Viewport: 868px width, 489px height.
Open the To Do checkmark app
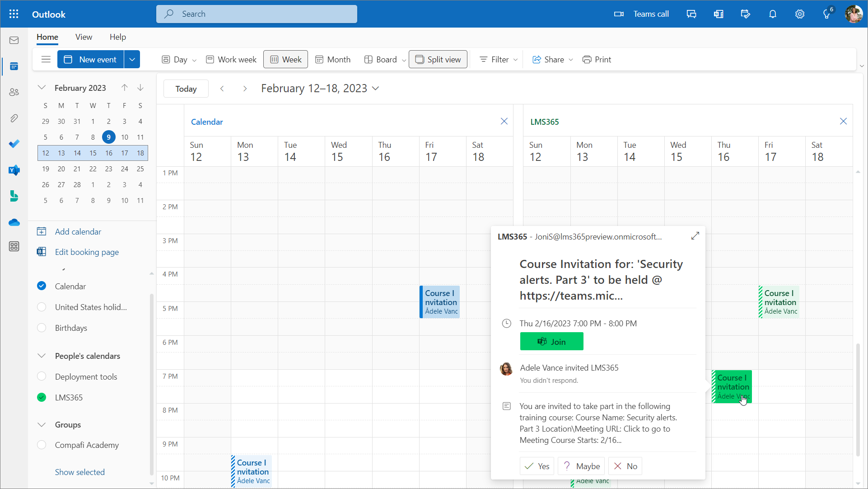14,144
